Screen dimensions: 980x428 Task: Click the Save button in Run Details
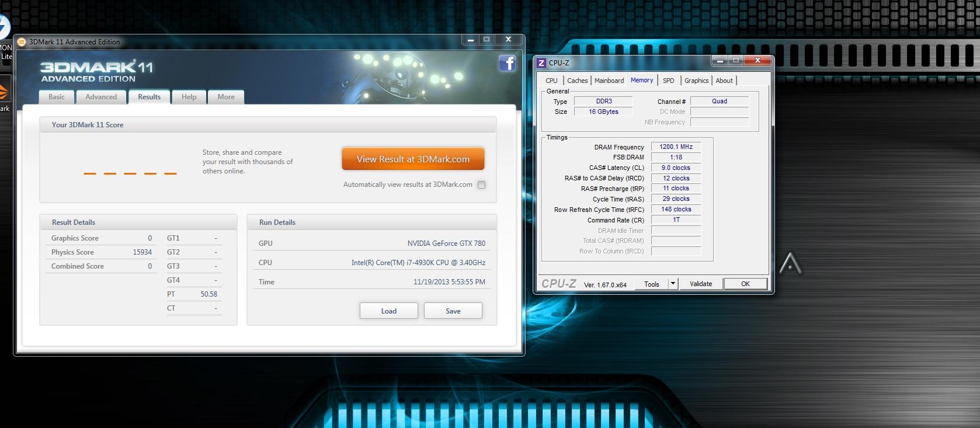click(x=453, y=311)
